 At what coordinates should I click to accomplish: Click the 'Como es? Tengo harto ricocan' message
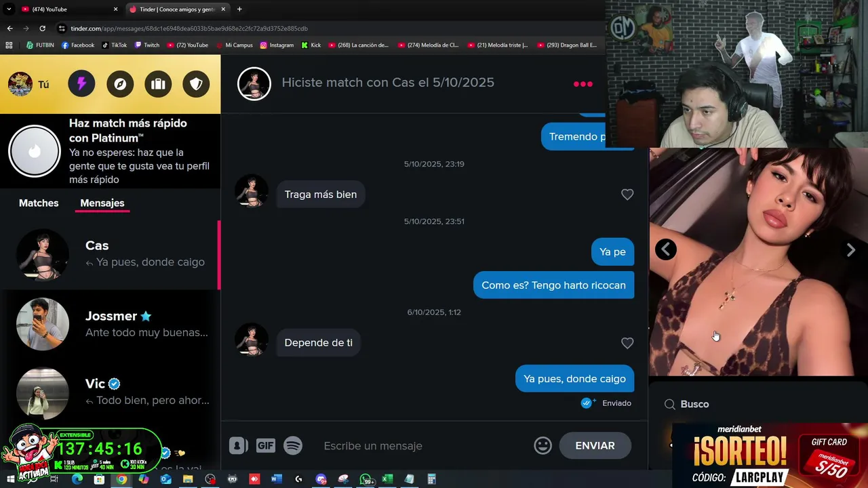coord(553,285)
